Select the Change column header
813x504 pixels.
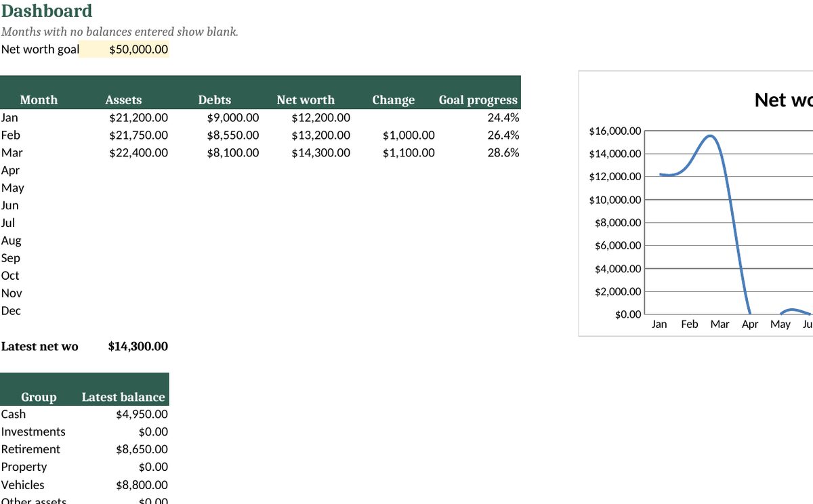coord(393,100)
